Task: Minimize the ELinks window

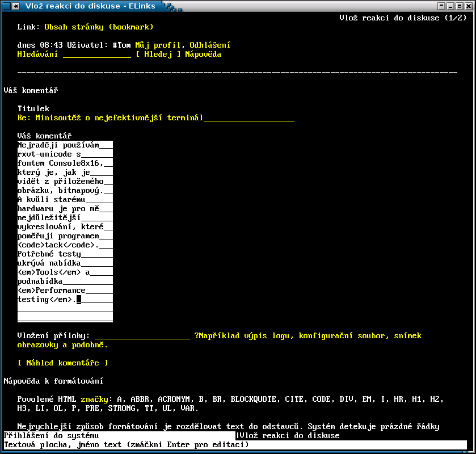Action: coord(450,6)
